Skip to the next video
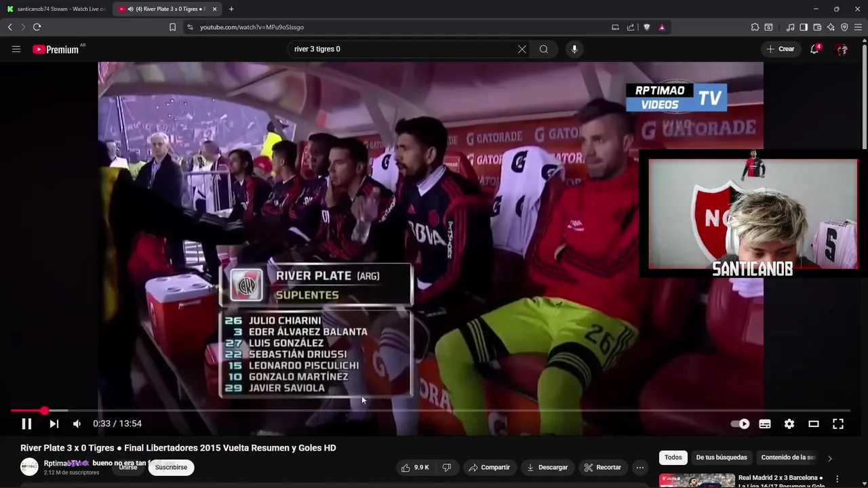 coord(54,424)
